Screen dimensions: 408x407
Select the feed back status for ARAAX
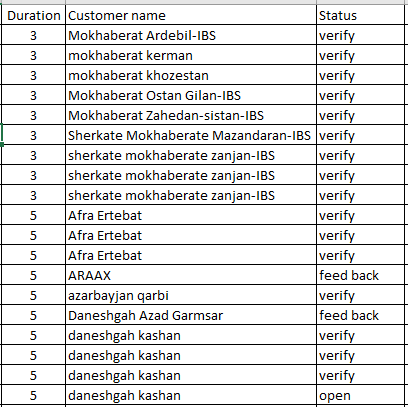coord(360,275)
